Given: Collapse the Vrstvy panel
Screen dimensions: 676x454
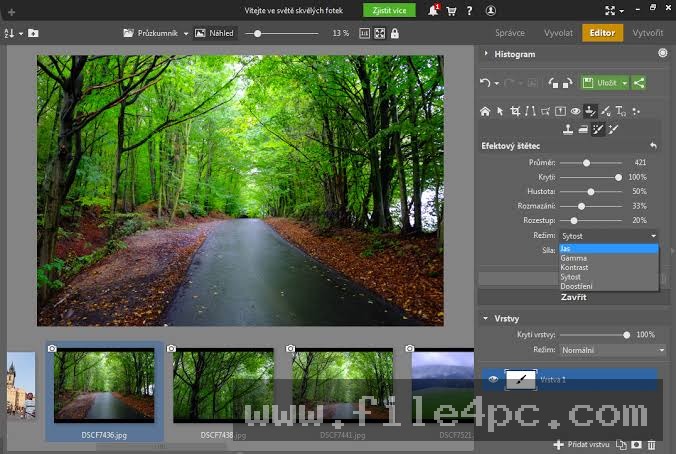Looking at the screenshot, I should tap(485, 318).
